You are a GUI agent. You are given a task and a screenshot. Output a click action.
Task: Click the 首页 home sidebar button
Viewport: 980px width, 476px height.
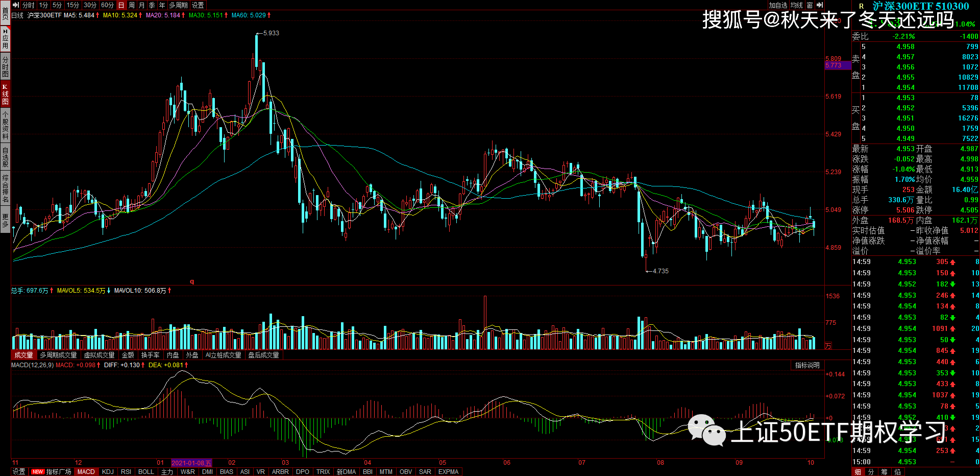click(5, 12)
